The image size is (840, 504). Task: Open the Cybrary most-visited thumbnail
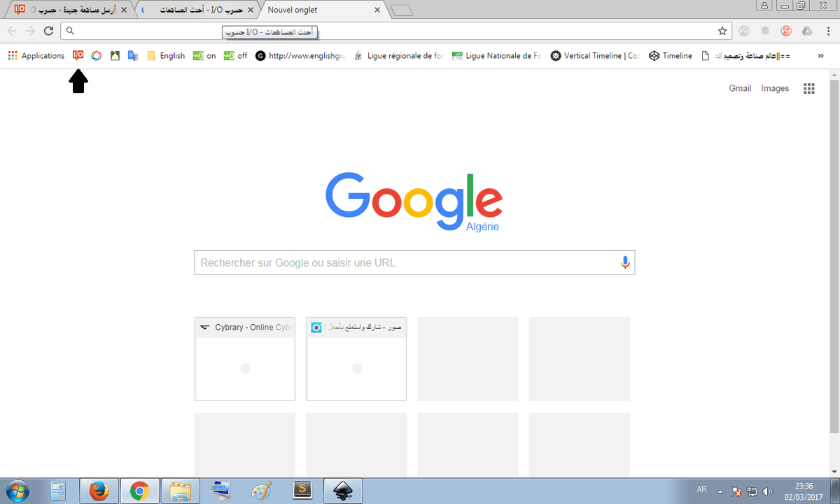coord(244,359)
